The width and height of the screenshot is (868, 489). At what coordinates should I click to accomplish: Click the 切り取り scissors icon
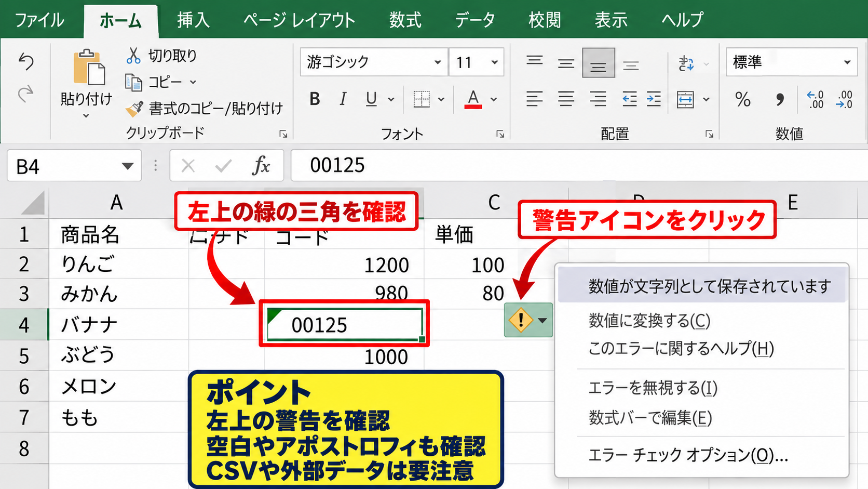133,56
